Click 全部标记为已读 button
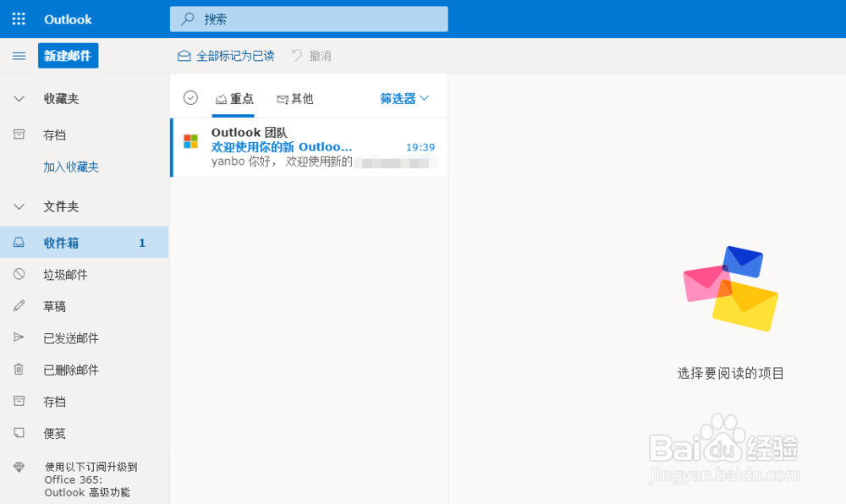 [x=226, y=56]
